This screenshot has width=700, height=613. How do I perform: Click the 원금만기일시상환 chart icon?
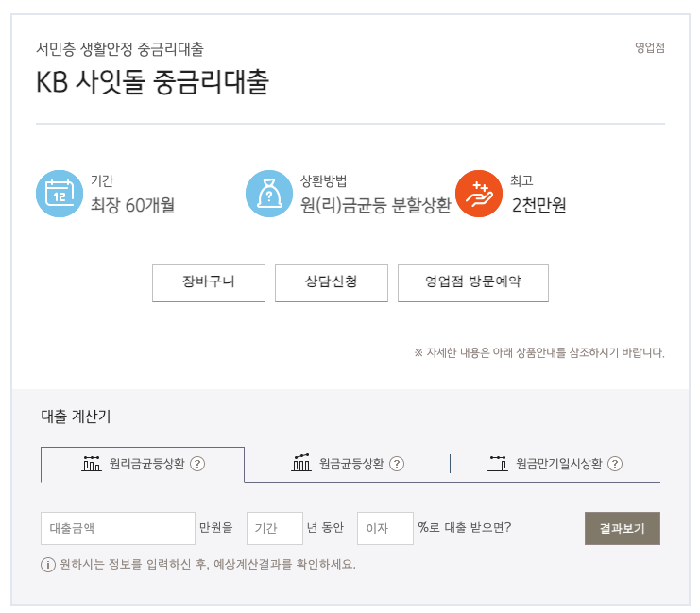point(498,464)
